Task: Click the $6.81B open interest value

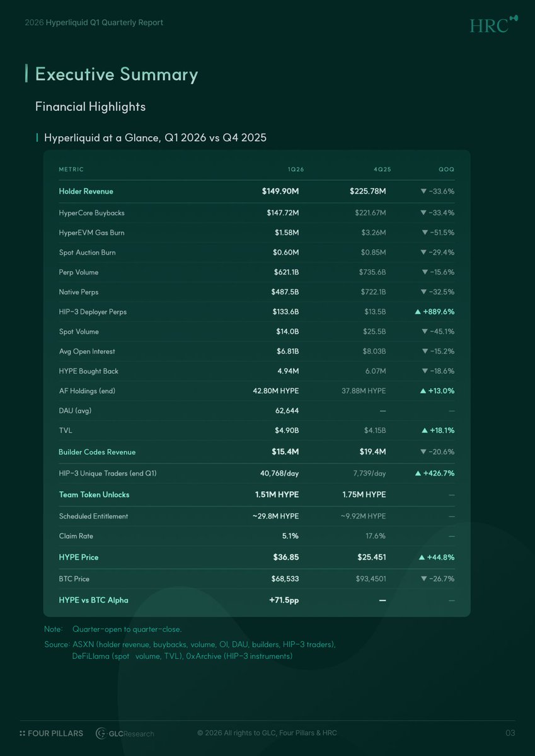Action: point(287,352)
